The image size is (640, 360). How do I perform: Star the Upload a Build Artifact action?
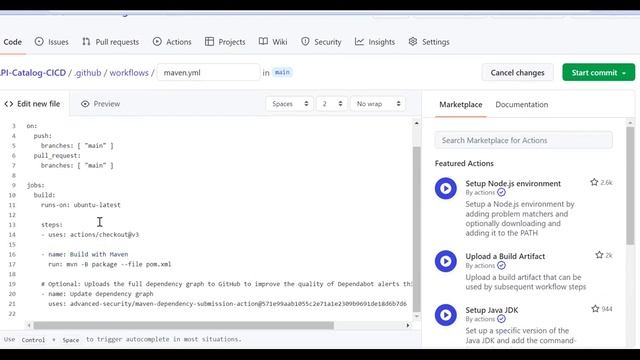click(x=599, y=255)
